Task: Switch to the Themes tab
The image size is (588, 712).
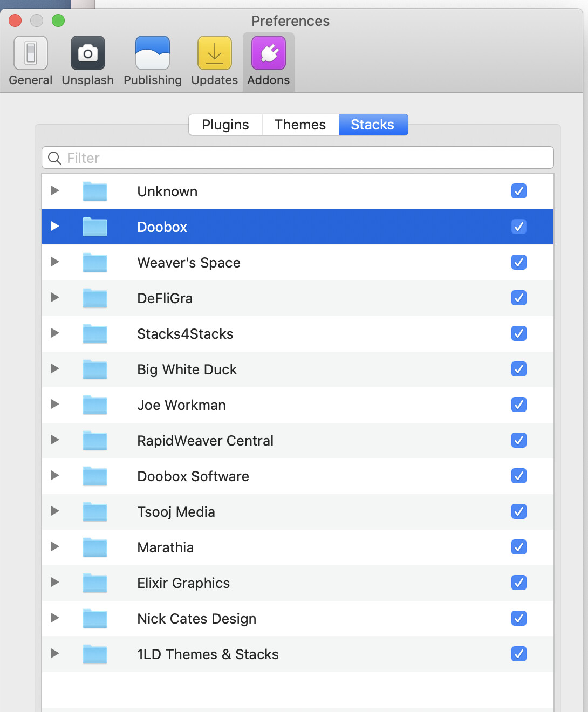Action: pyautogui.click(x=300, y=125)
